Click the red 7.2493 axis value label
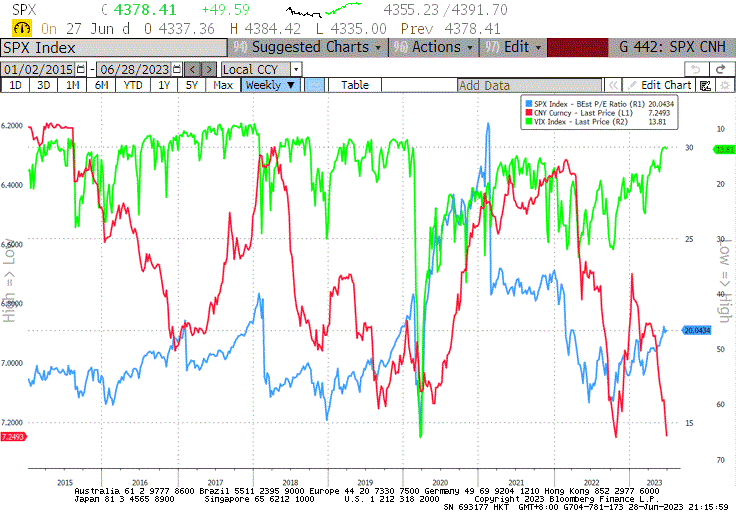The height and width of the screenshot is (530, 736). point(13,437)
